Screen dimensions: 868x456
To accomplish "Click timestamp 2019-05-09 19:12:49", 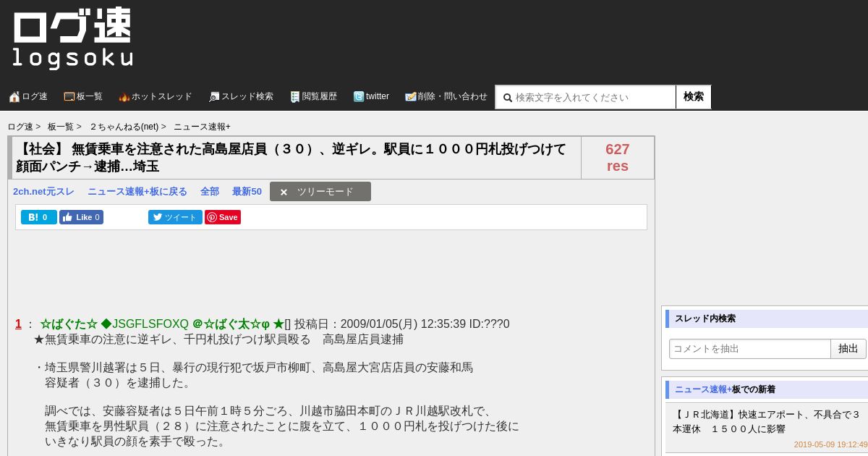I will pos(830,445).
